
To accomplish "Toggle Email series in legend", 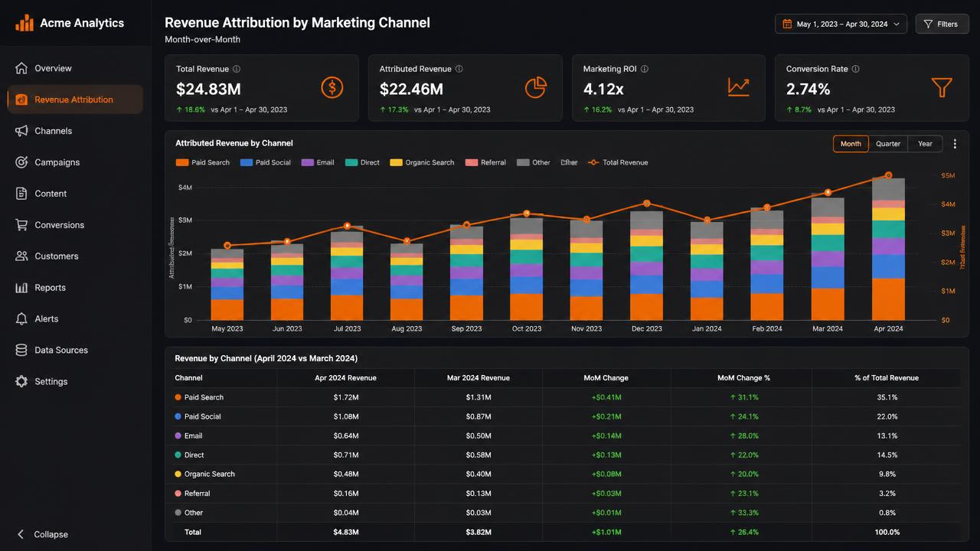I will tap(318, 162).
